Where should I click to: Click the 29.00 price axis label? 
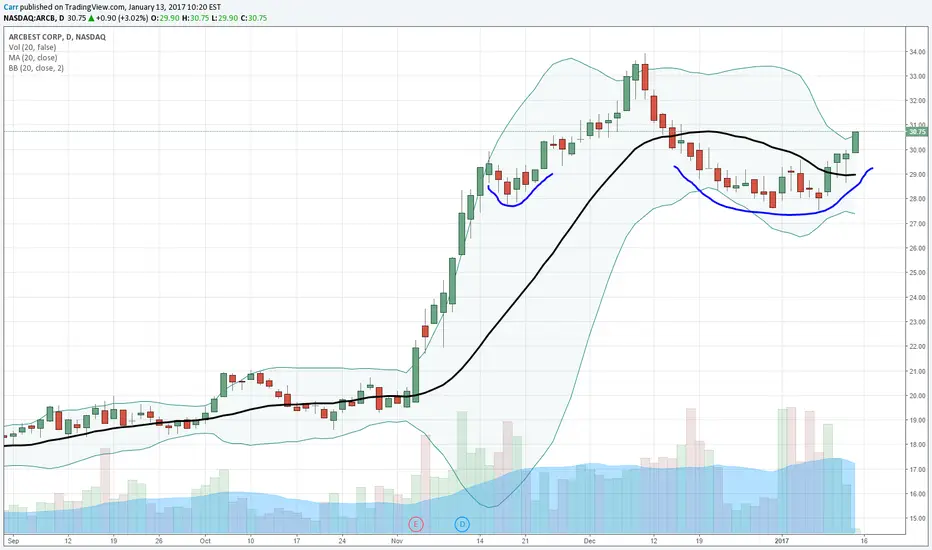tap(917, 175)
